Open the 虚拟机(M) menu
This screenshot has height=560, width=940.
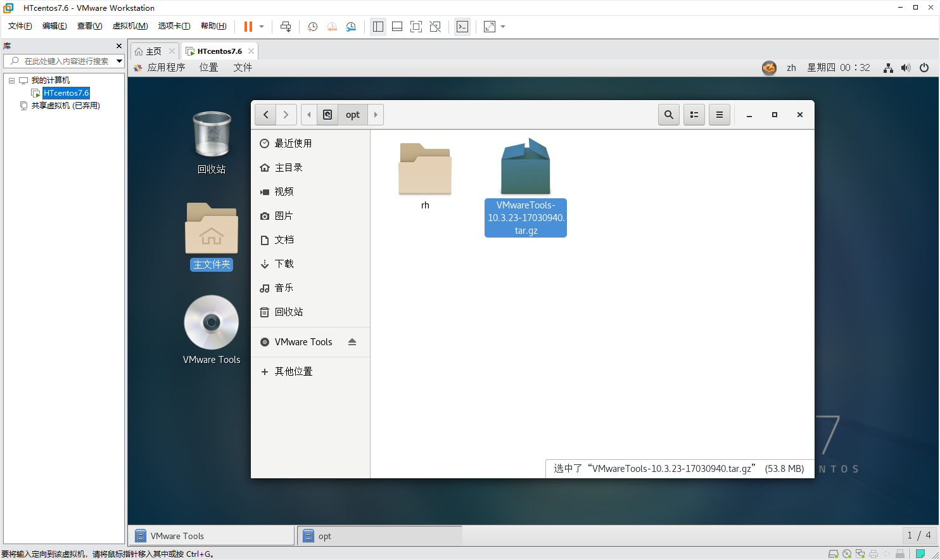coord(130,26)
